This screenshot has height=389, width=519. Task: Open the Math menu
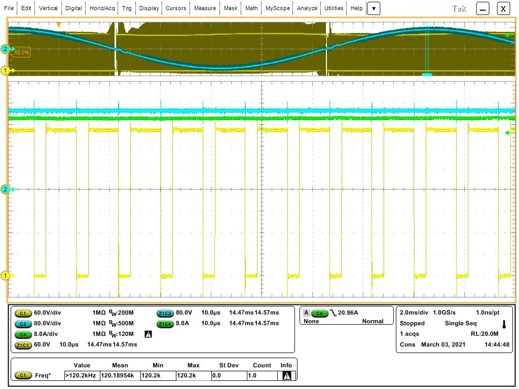[x=251, y=8]
